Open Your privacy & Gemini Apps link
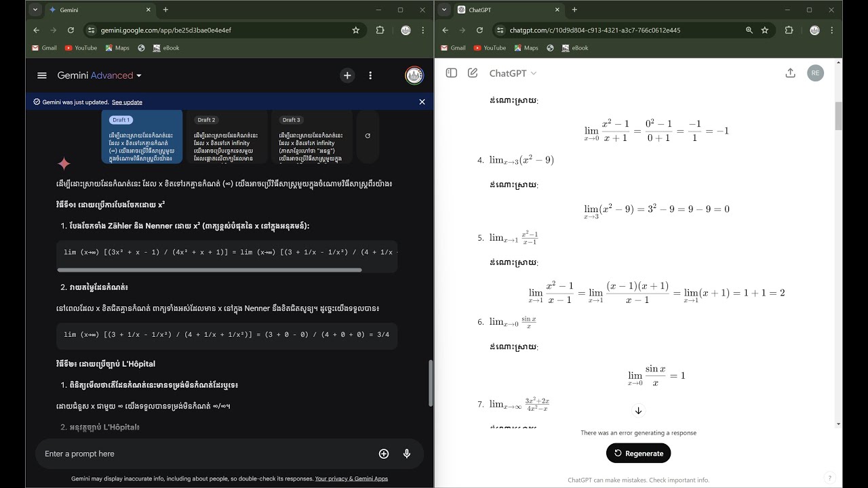 (351, 479)
